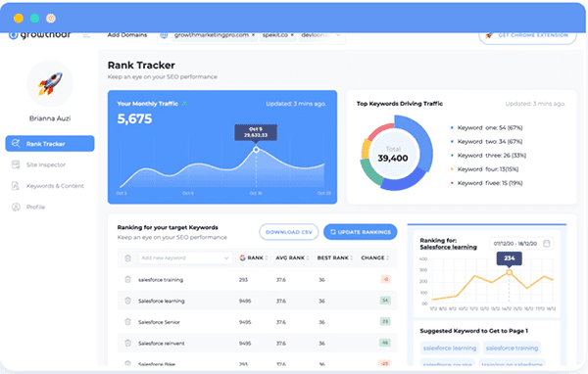The height and width of the screenshot is (374, 588).
Task: Click the Download CSV button
Action: click(289, 232)
